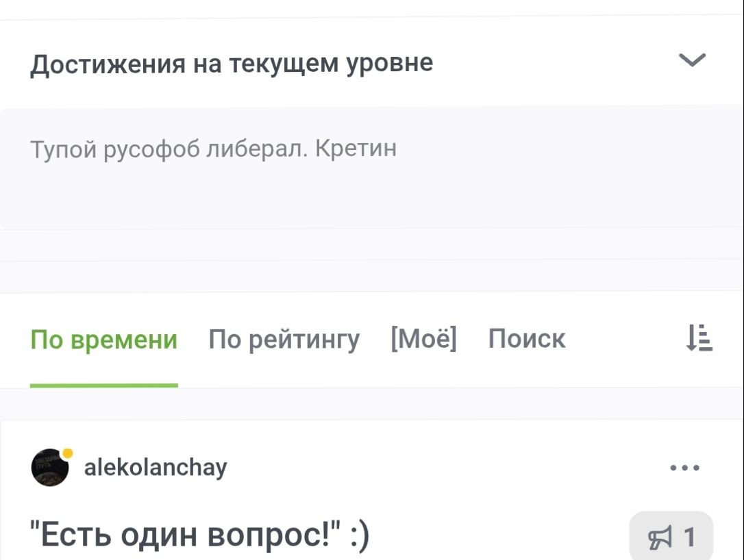The image size is (744, 560).
Task: Open three-dots menu on alekolanchay's post
Action: [684, 468]
